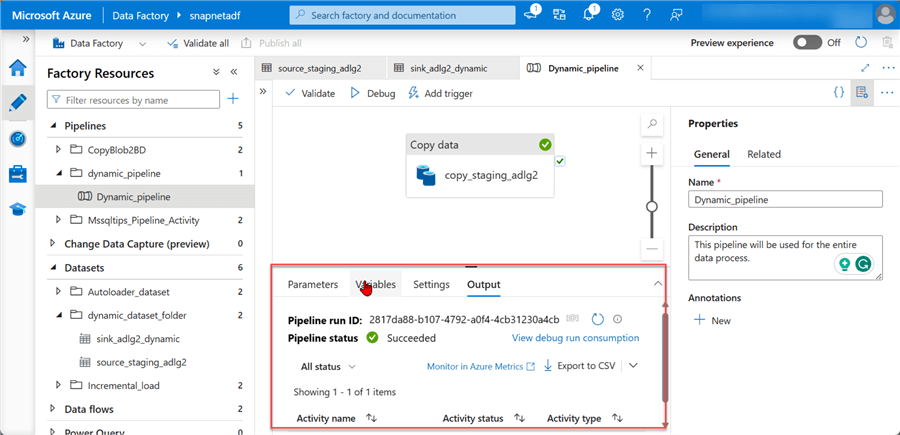900x435 pixels.
Task: Open the Settings tab
Action: (431, 284)
